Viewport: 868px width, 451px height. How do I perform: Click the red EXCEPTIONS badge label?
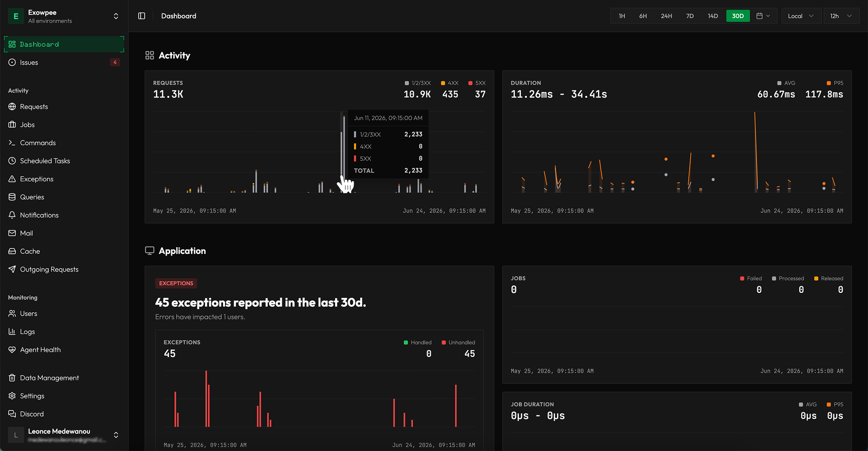coord(176,283)
